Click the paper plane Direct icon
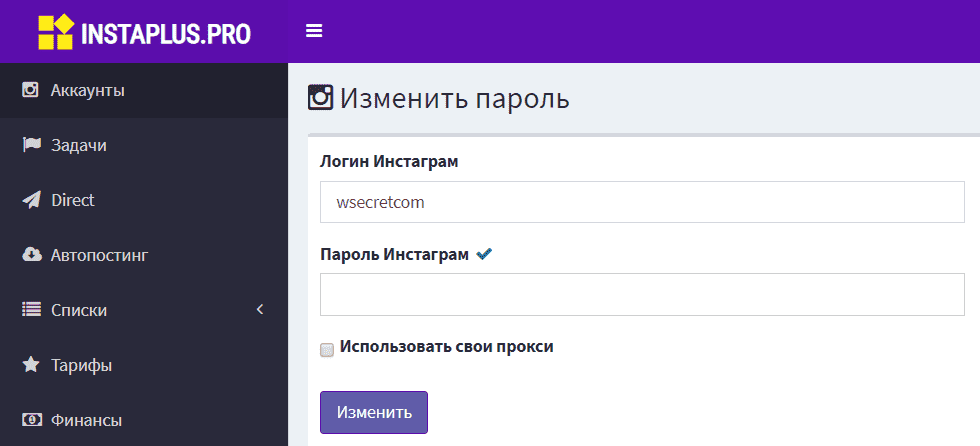The image size is (980, 446). (31, 200)
